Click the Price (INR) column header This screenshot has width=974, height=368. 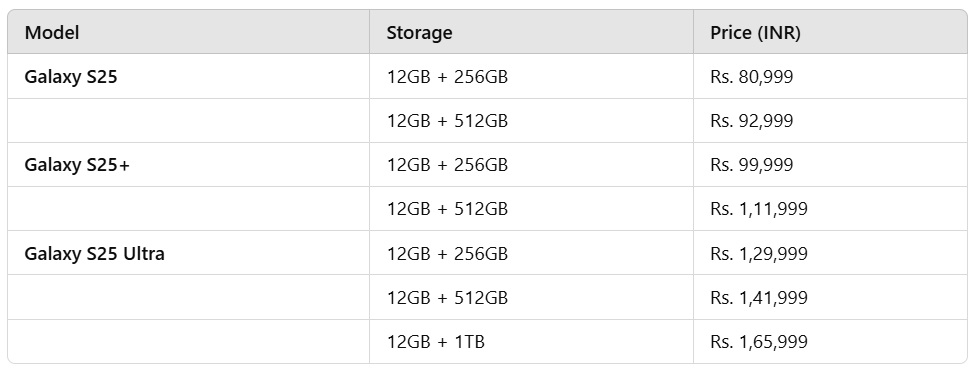pyautogui.click(x=830, y=32)
